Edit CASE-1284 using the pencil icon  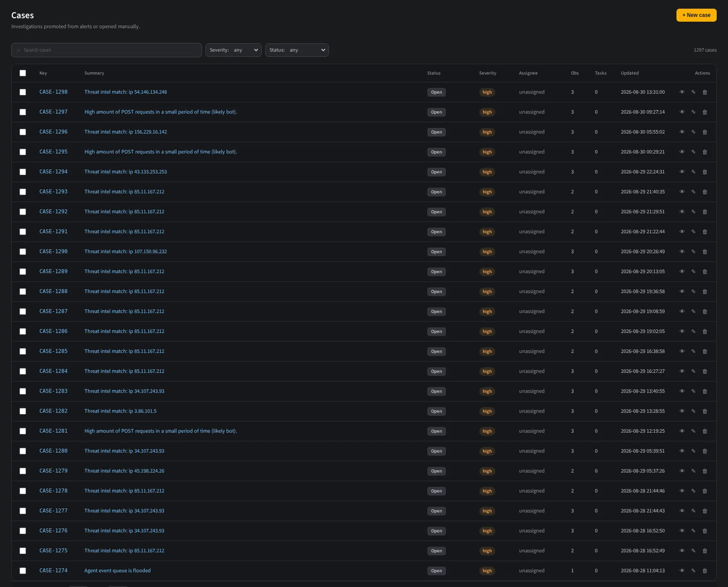(693, 371)
